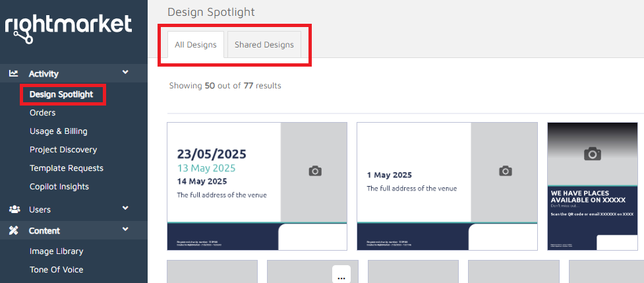Open Copilot Insights
Screen dimensions: 644x283
(59, 187)
